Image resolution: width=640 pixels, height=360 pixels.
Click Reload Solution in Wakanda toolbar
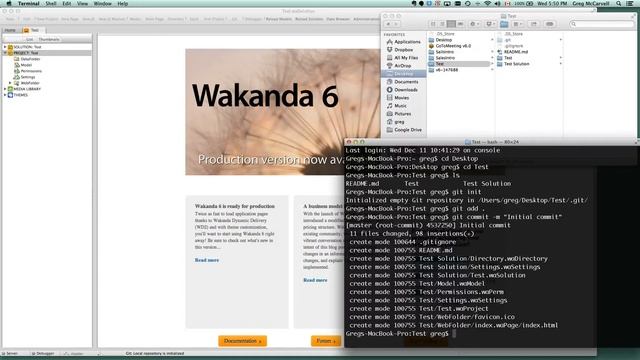pos(309,19)
